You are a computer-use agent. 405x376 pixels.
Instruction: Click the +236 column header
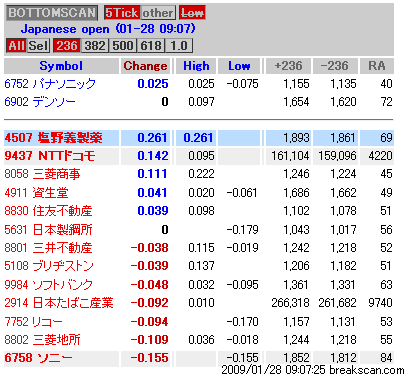tap(288, 66)
